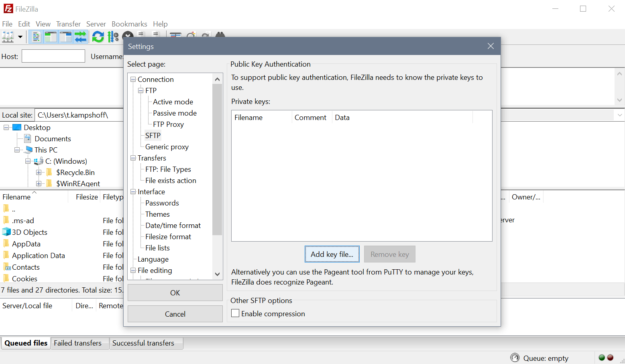Screen dimensions: 625x364
Task: Click the green refresh file lists icon
Action: pos(98,37)
